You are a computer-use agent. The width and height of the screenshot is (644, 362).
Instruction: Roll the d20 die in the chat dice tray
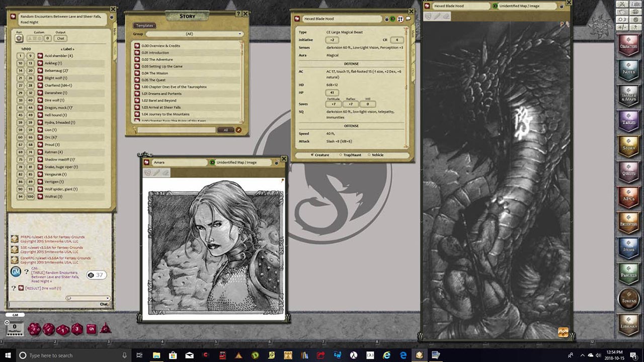[34, 329]
